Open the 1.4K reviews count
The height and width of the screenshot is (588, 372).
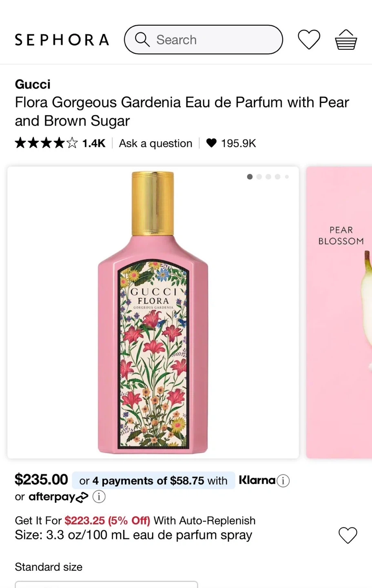click(93, 143)
